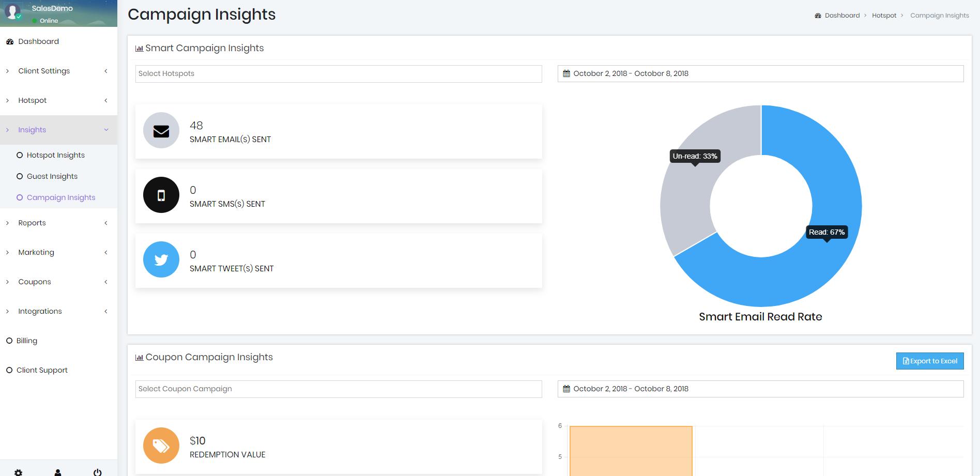Click the orange Redemption Value tag icon
980x476 pixels.
pos(161,446)
